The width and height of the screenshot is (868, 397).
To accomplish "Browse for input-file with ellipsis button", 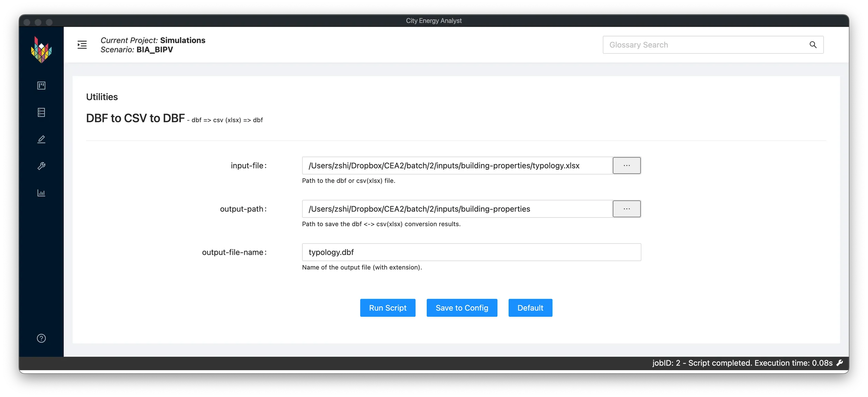I will (626, 166).
